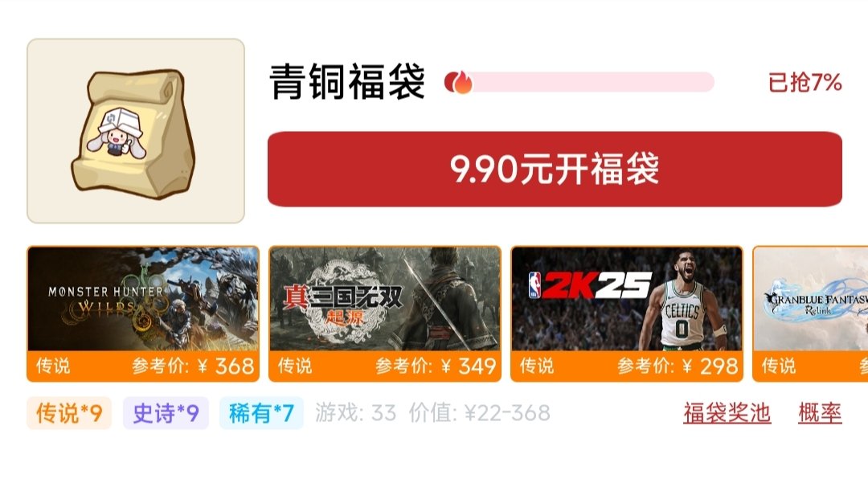Click the 游戏: 33 count text
868x483 pixels.
[x=356, y=413]
